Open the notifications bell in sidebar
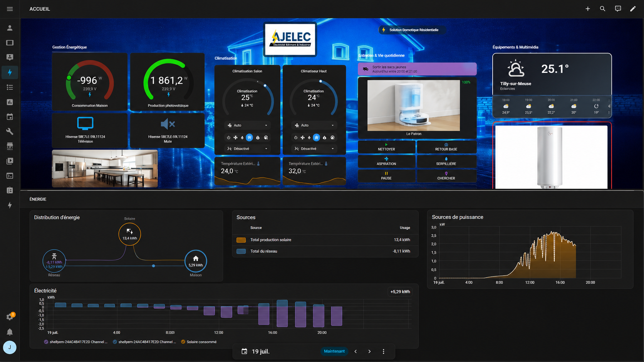The image size is (644, 362). 10,332
